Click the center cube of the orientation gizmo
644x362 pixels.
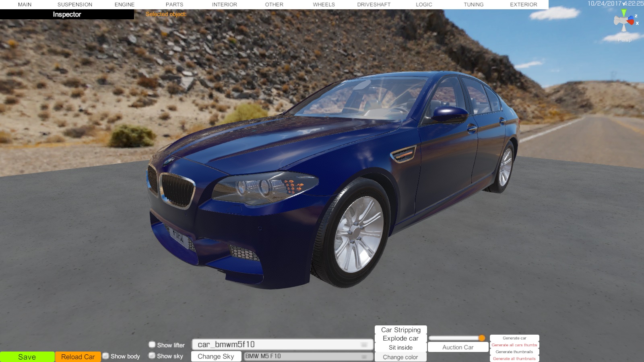click(623, 21)
